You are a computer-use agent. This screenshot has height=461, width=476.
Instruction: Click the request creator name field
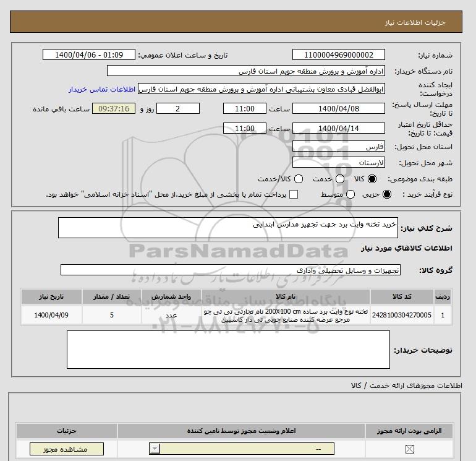(261, 88)
